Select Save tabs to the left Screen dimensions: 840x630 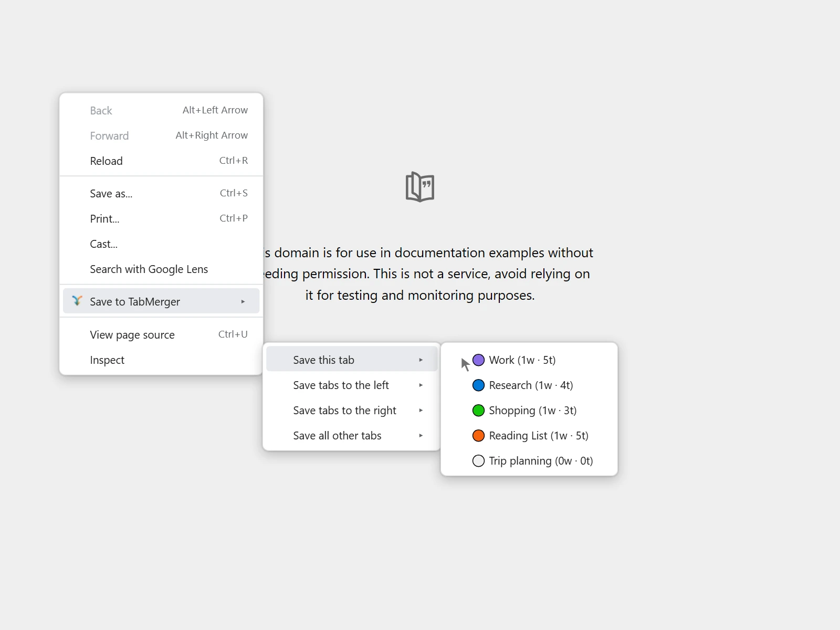[352, 385]
